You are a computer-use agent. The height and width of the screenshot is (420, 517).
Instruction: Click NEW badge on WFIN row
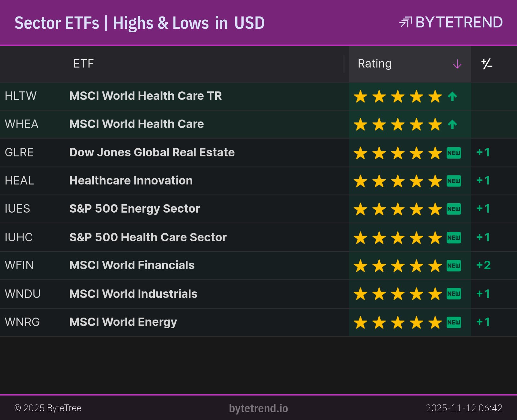[454, 266]
